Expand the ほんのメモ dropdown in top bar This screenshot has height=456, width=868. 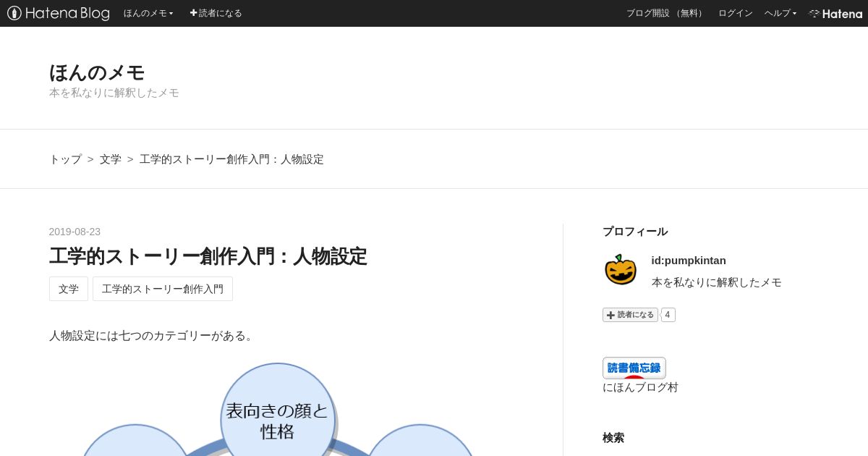click(x=148, y=13)
